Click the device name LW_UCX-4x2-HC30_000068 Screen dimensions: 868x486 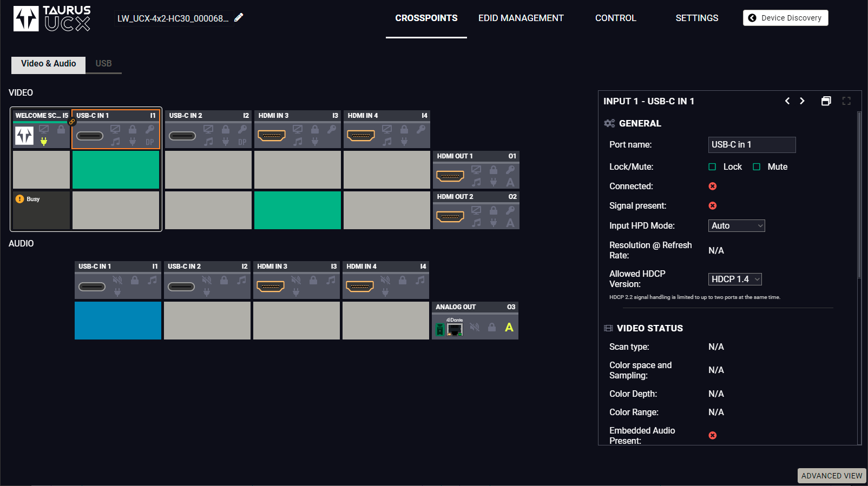pos(173,18)
